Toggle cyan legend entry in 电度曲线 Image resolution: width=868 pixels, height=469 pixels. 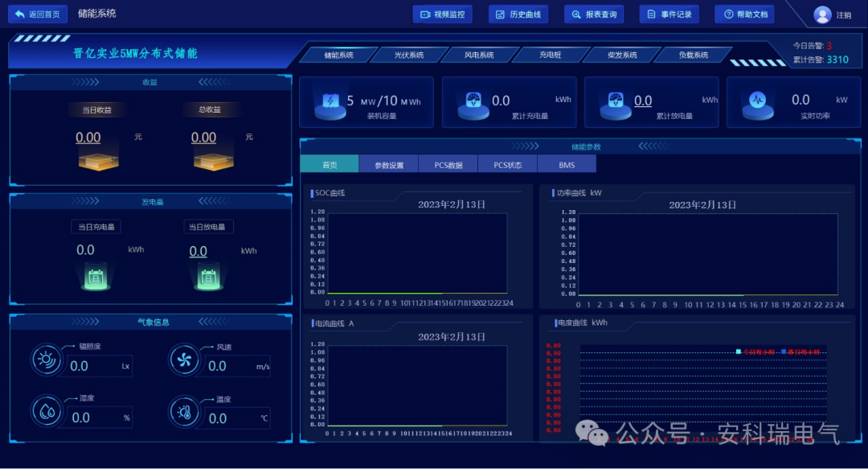tap(755, 352)
